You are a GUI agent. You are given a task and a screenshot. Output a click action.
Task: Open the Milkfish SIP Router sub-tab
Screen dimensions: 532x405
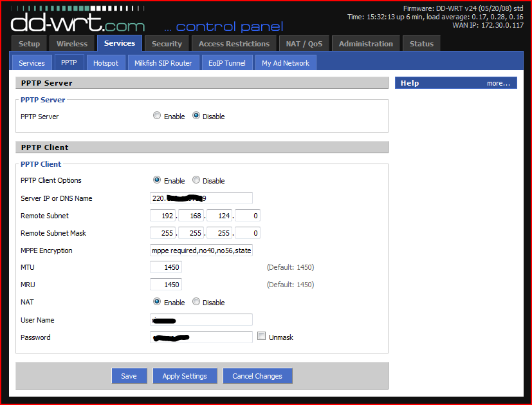(x=163, y=63)
